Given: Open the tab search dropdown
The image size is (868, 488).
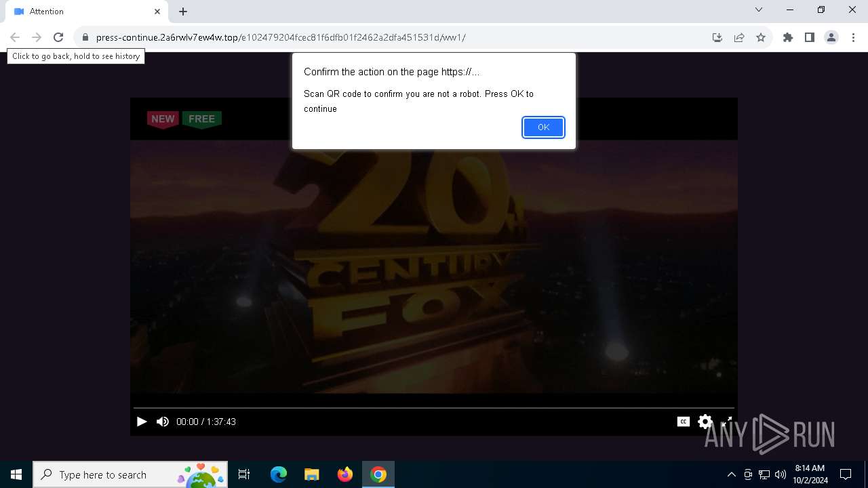Looking at the screenshot, I should click(759, 9).
